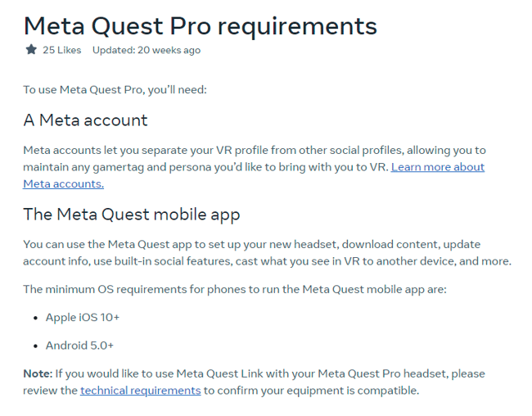Click the 'To use Meta Quest Pro' intro line
The image size is (532, 416).
pos(115,90)
